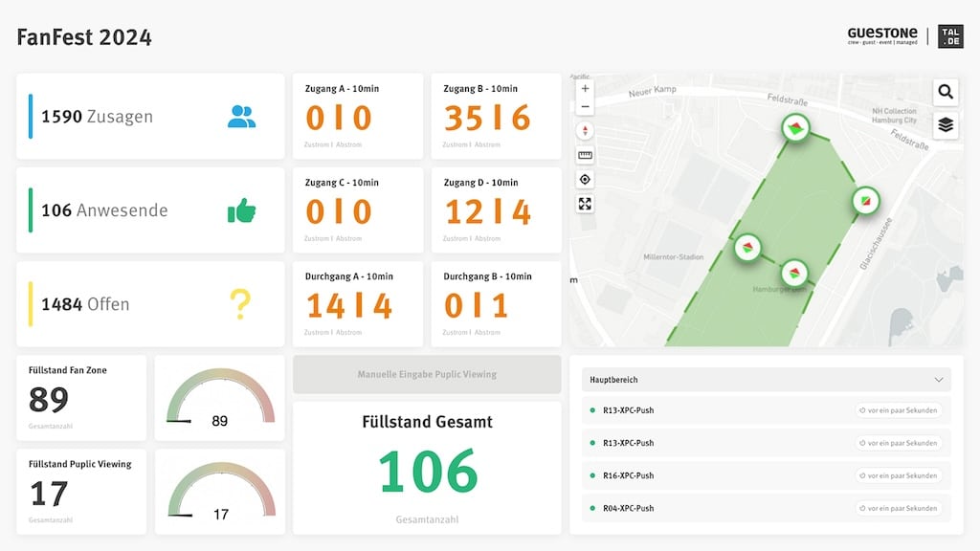The image size is (980, 551).
Task: Select the map marker beside Glacischaussee
Action: coord(865,200)
